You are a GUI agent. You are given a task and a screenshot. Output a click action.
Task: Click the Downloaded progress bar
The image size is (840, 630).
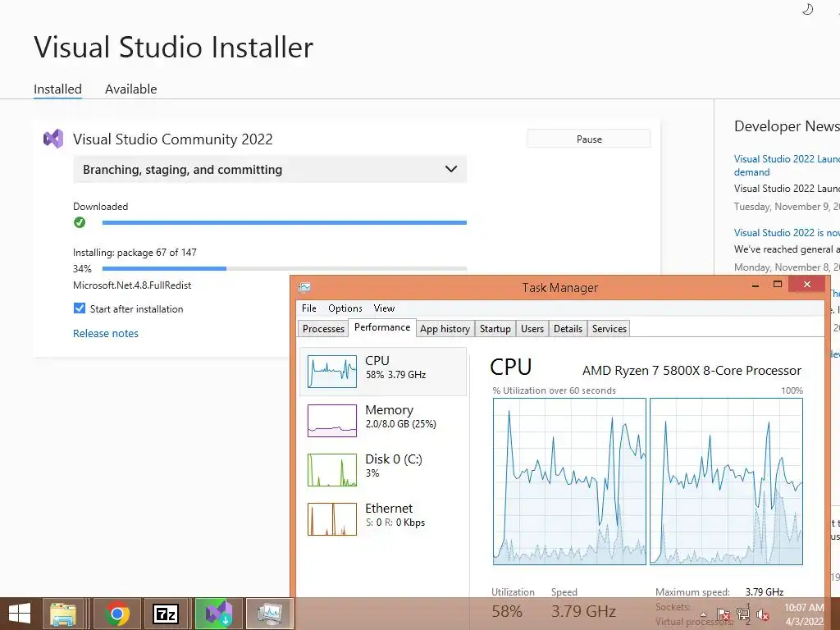point(285,222)
